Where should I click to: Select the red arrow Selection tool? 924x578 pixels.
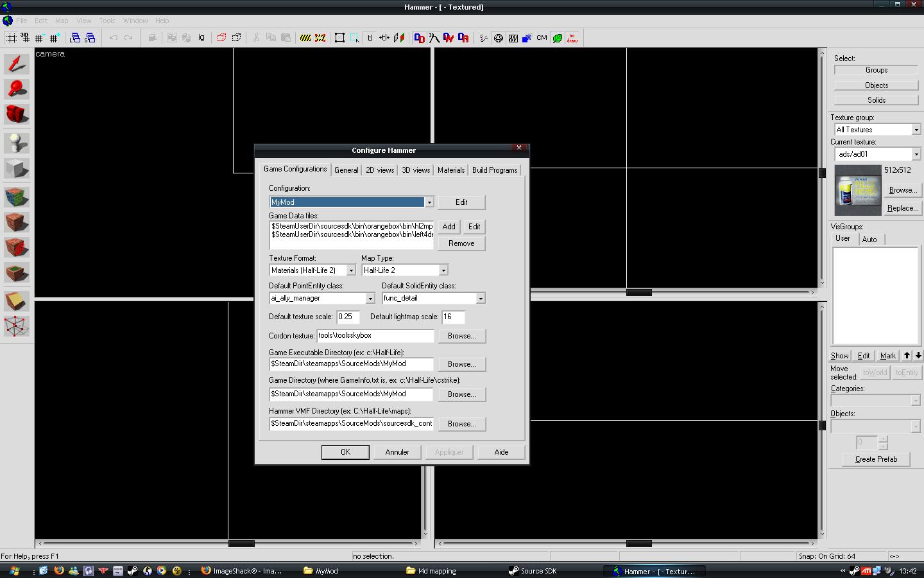pos(17,64)
